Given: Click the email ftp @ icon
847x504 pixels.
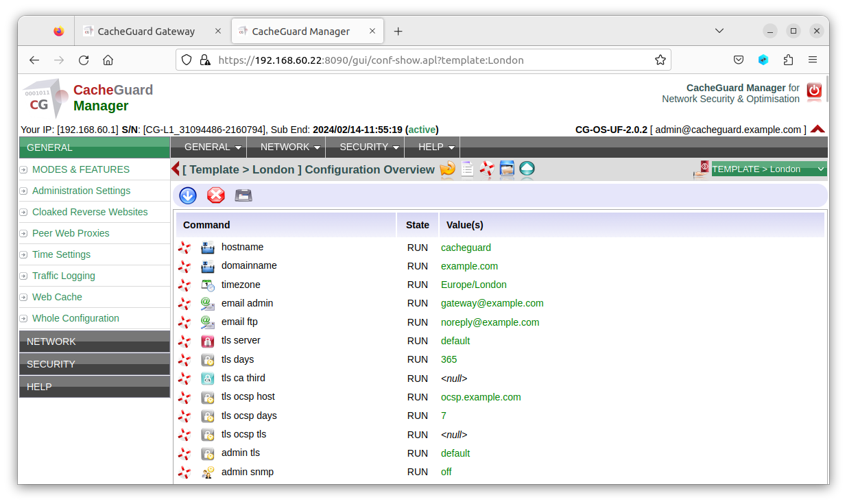Looking at the screenshot, I should (208, 322).
